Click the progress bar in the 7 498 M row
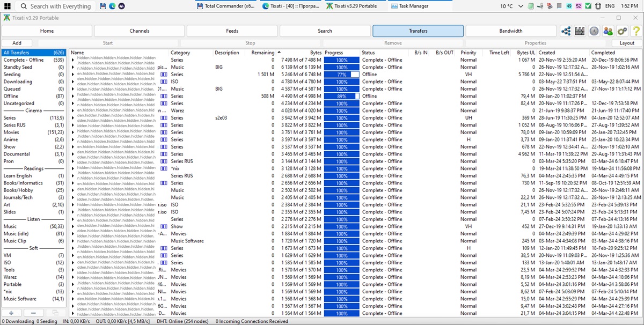 (341, 60)
